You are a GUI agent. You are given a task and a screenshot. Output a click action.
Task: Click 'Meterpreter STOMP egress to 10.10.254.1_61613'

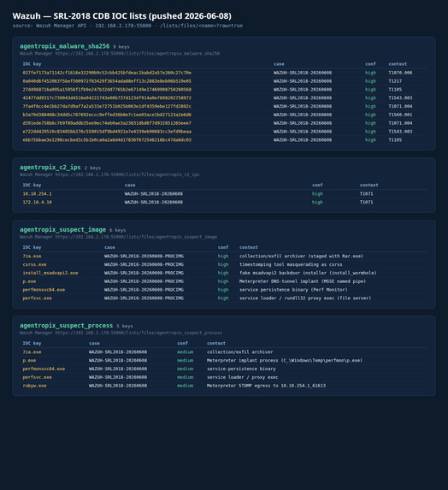[266, 386]
